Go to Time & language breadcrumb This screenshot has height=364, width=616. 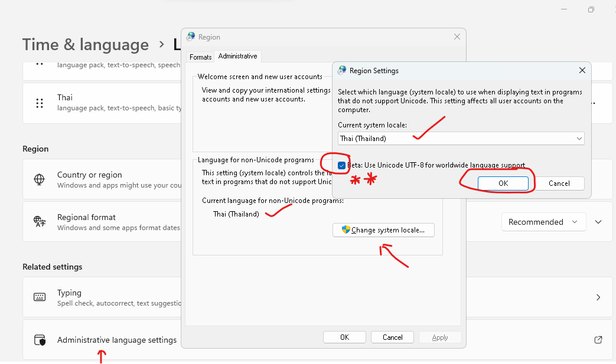86,44
